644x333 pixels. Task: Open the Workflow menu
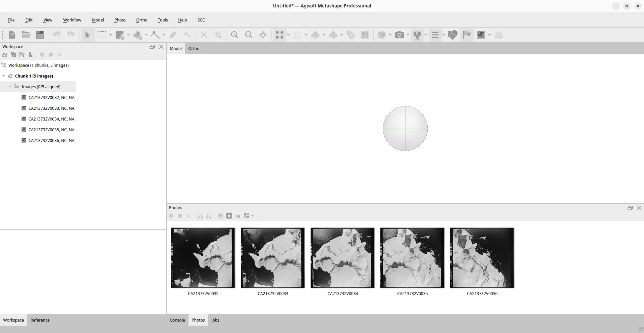pyautogui.click(x=72, y=20)
